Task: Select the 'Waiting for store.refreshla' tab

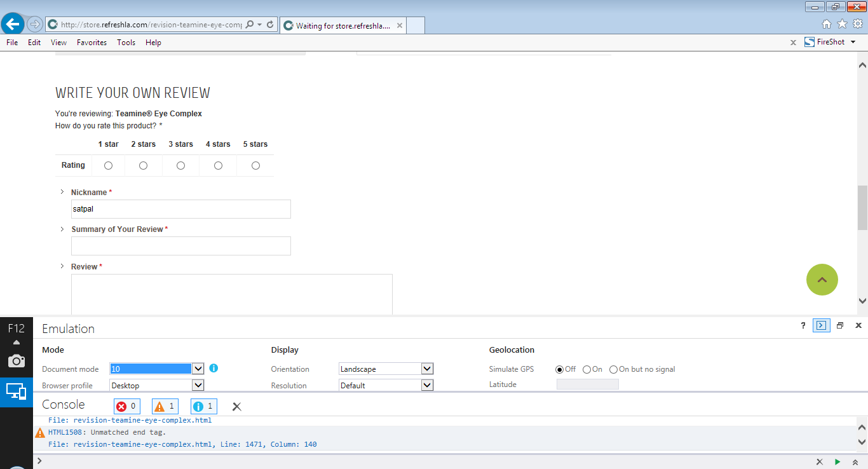Action: 342,25
